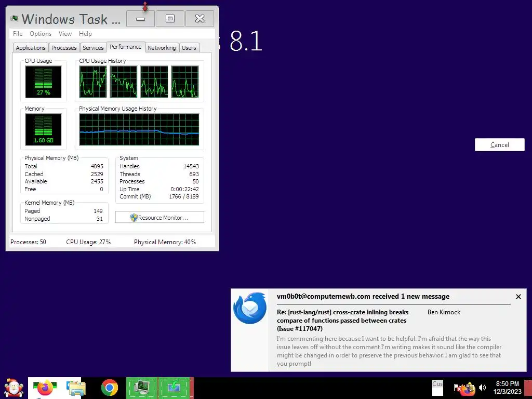Click the Cancel button on the setup screen
This screenshot has height=399, width=532.
pyautogui.click(x=499, y=145)
